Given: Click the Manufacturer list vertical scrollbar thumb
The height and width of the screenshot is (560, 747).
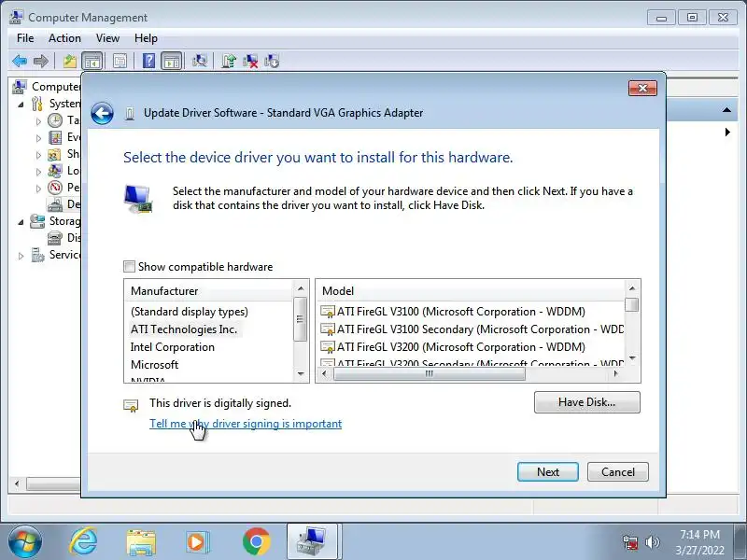Looking at the screenshot, I should click(300, 319).
